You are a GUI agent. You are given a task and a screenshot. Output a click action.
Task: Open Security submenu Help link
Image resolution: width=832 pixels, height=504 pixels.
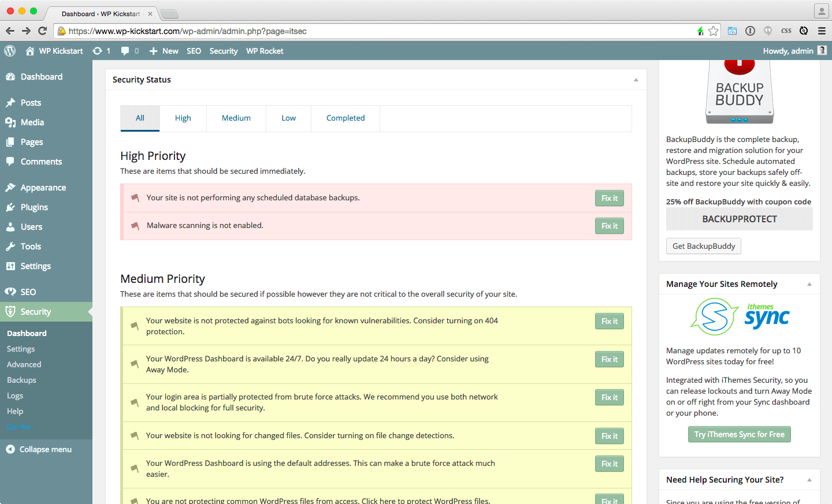coord(15,411)
